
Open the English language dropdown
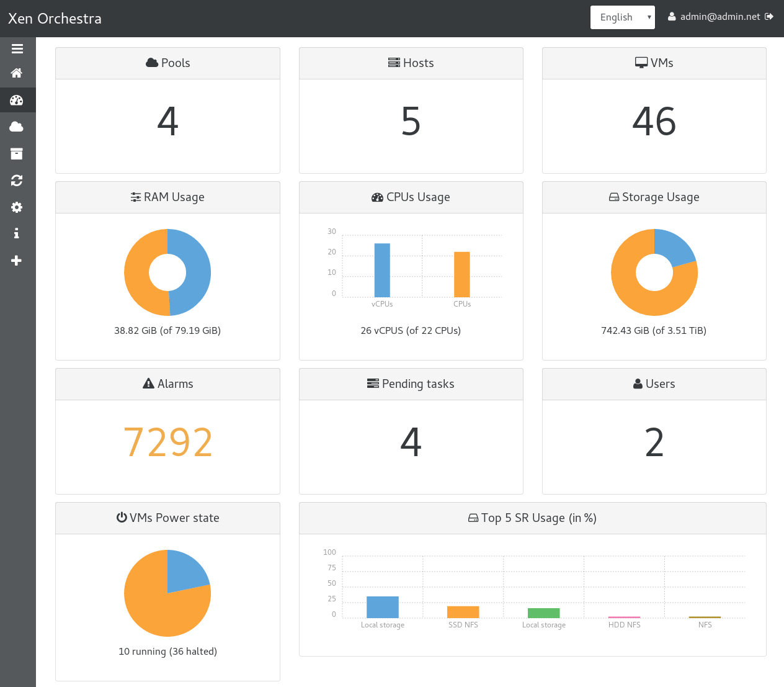(x=623, y=17)
